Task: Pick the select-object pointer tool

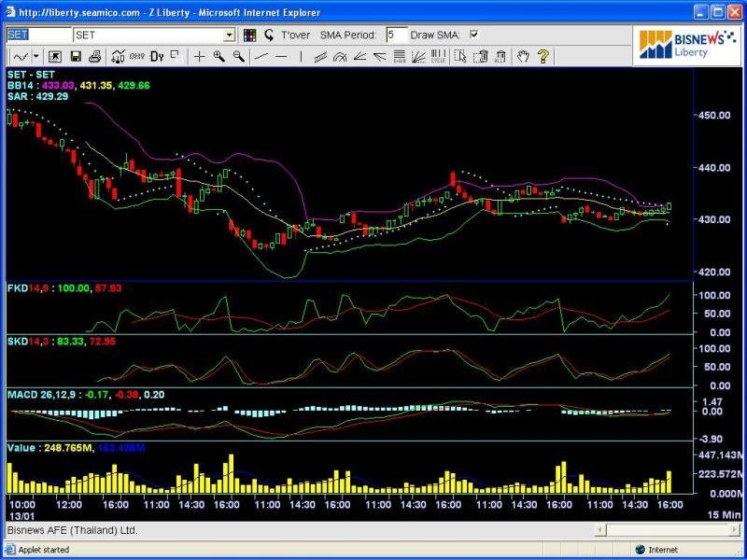Action: click(460, 57)
